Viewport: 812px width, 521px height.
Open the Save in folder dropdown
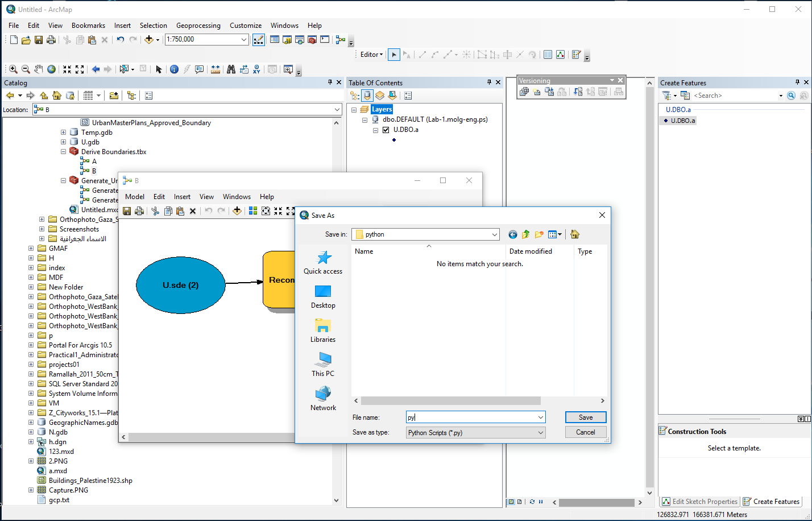point(494,234)
